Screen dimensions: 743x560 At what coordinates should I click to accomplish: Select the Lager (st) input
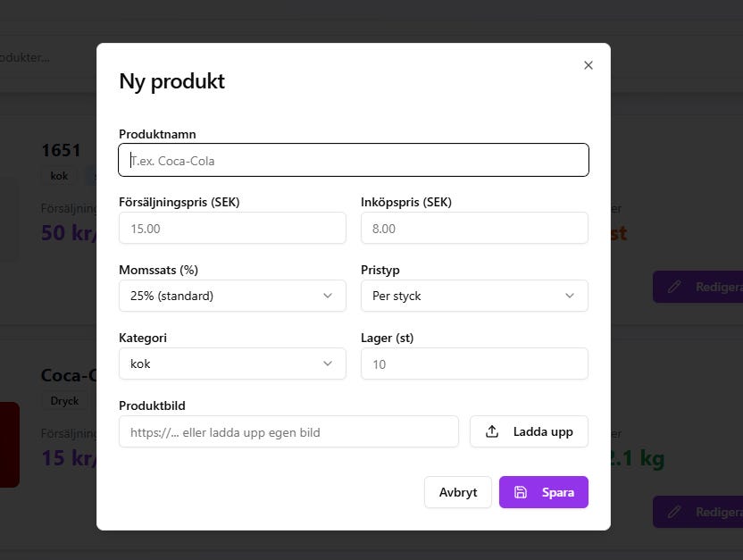pos(474,364)
